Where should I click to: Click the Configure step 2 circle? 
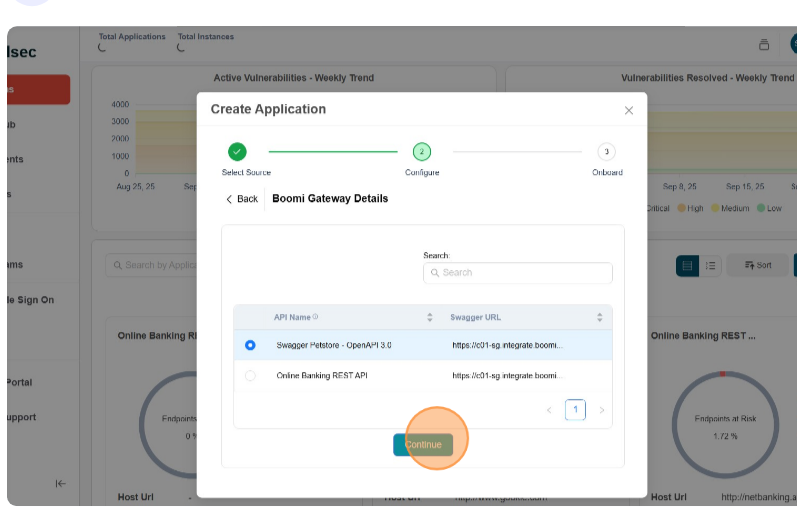[x=422, y=152]
